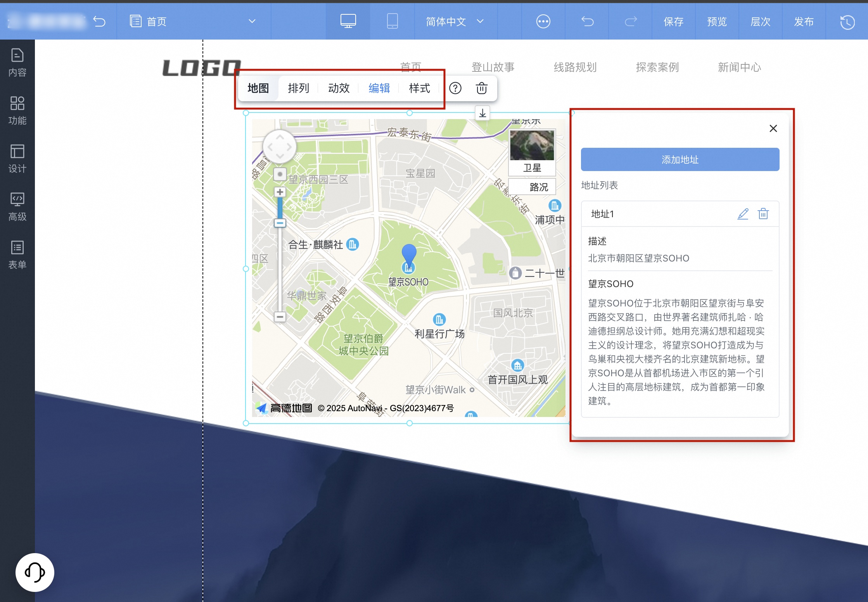Open the 表单 forms sidebar panel
Viewport: 868px width, 602px height.
17,255
